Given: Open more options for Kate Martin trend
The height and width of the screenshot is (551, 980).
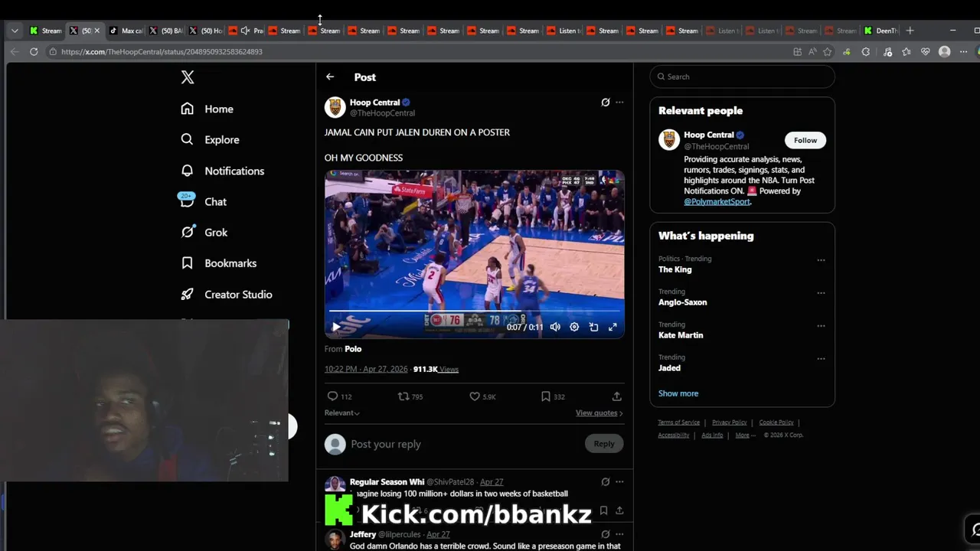Looking at the screenshot, I should (821, 326).
